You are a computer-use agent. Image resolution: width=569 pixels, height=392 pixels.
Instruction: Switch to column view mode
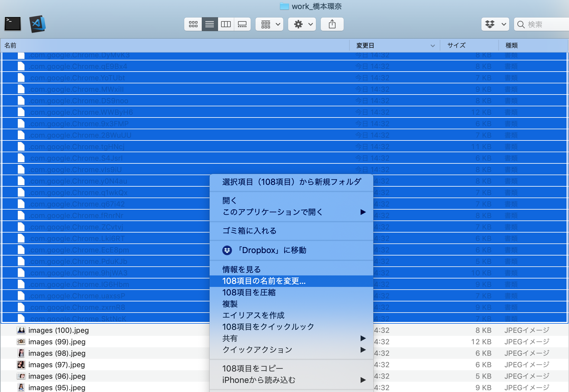226,24
